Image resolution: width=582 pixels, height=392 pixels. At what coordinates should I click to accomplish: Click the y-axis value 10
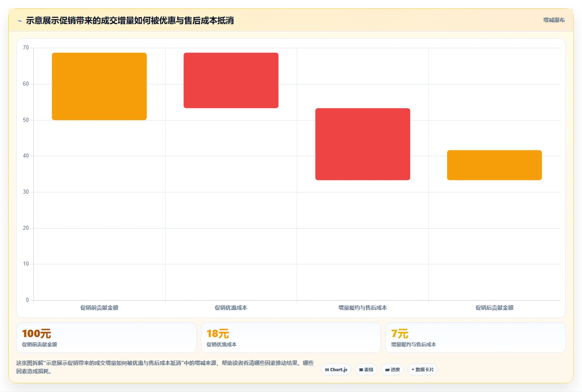click(x=26, y=264)
